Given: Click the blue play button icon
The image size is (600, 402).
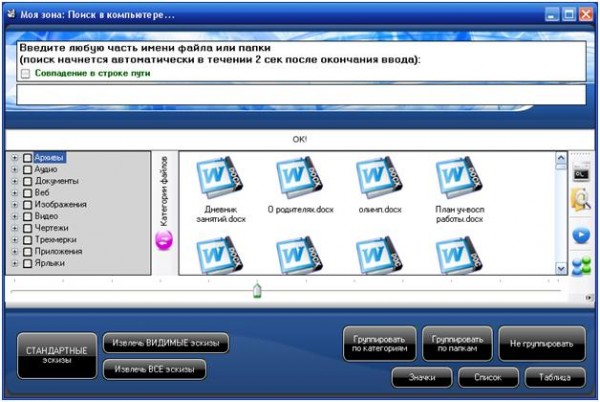Looking at the screenshot, I should (x=581, y=235).
